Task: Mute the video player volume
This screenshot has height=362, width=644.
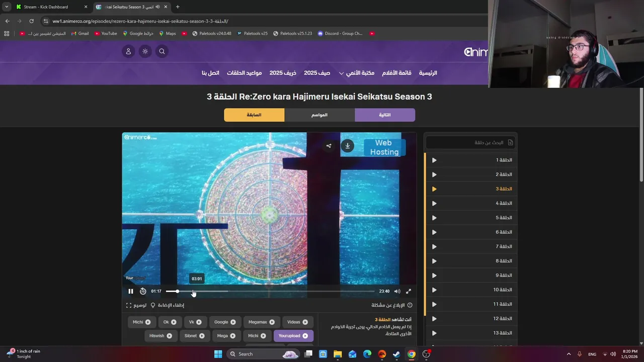Action: (x=397, y=291)
